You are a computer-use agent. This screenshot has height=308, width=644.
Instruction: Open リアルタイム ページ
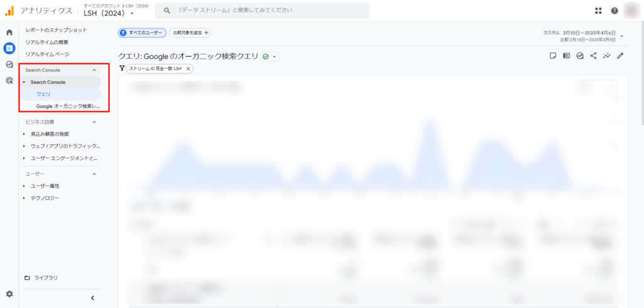[x=47, y=54]
